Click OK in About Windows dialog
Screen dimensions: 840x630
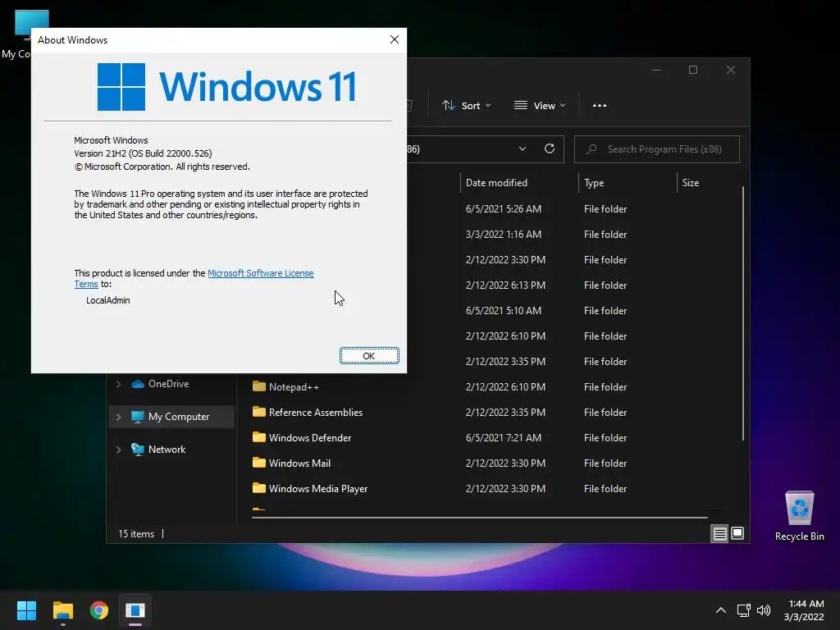coord(369,356)
